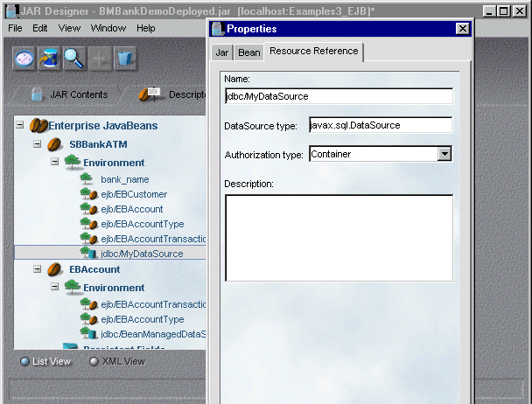Select the XML View radio button
532x404 pixels.
pos(94,362)
